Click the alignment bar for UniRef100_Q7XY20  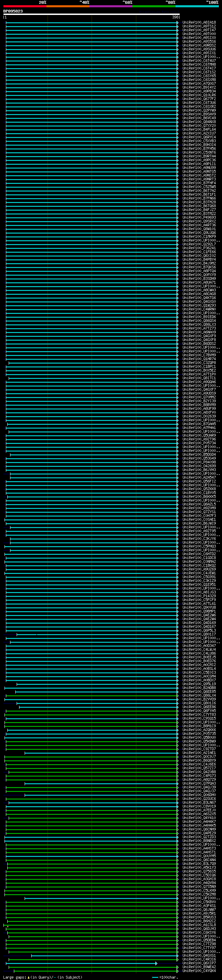92,125
